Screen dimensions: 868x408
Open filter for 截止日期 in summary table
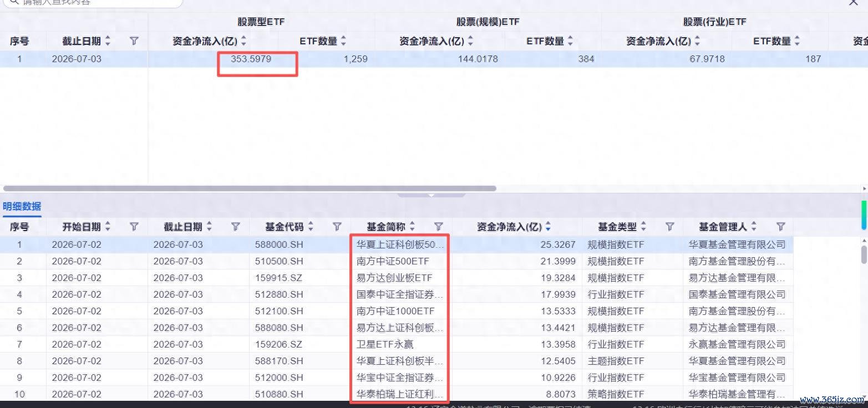134,41
